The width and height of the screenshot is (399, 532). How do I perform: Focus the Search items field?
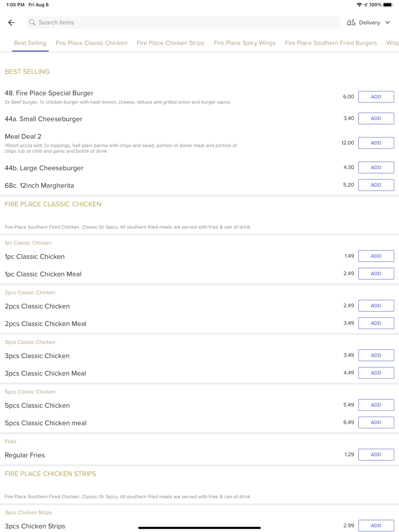pyautogui.click(x=184, y=23)
